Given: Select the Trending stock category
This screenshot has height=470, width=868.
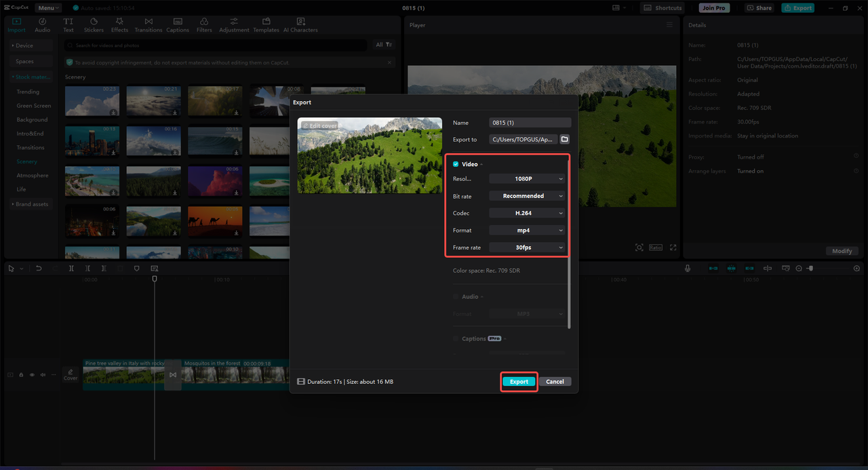Looking at the screenshot, I should click(x=28, y=92).
